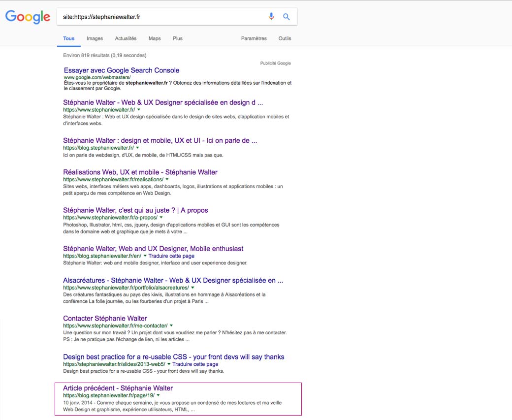Expand arrow next to www.stephaniewalter.fr/ URL

(x=139, y=110)
